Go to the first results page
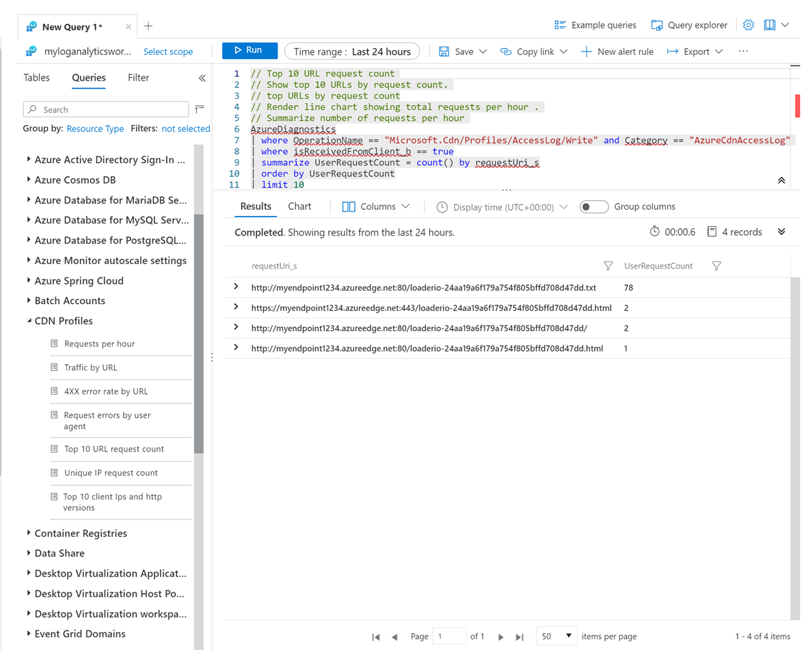The width and height of the screenshot is (812, 650). tap(376, 636)
